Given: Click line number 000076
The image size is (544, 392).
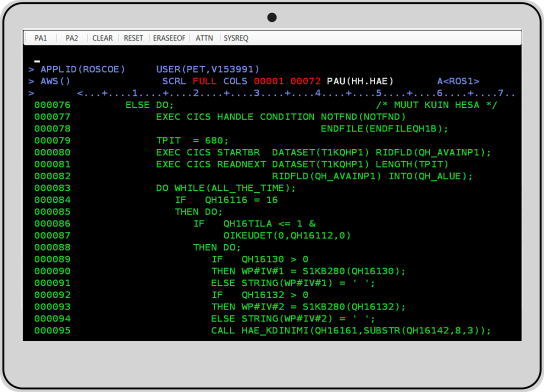Looking at the screenshot, I should (52, 105).
